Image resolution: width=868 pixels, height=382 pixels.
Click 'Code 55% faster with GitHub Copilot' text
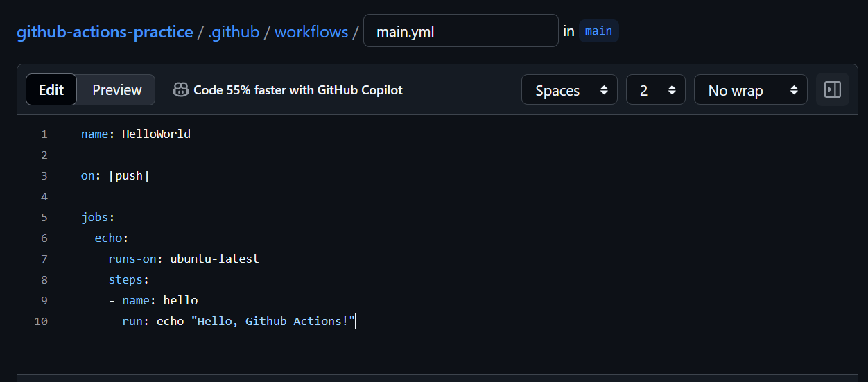298,90
